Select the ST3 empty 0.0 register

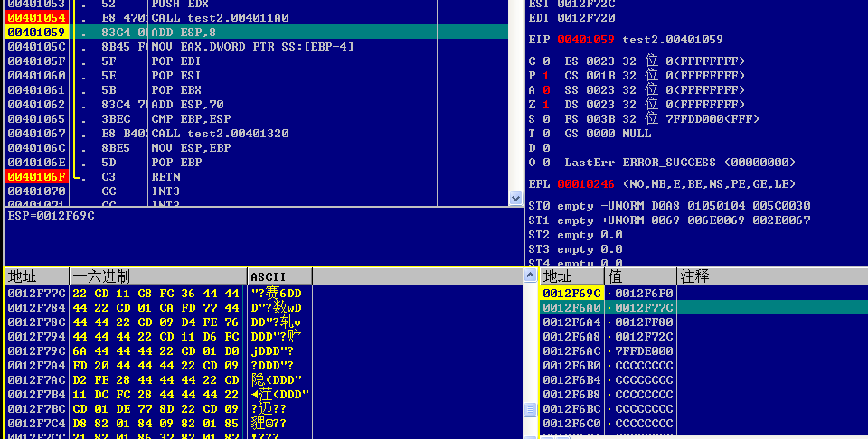[x=575, y=248]
